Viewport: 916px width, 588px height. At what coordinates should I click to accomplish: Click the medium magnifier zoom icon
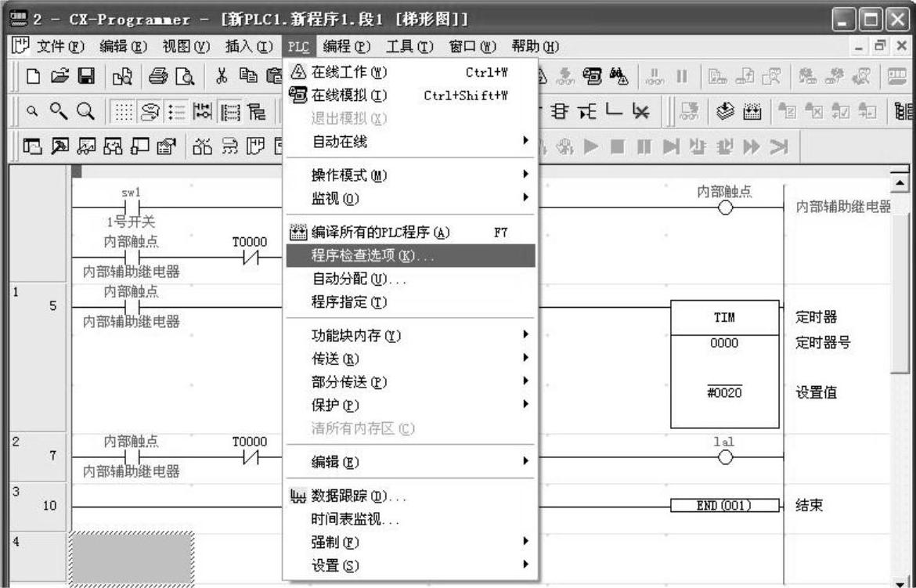click(58, 110)
